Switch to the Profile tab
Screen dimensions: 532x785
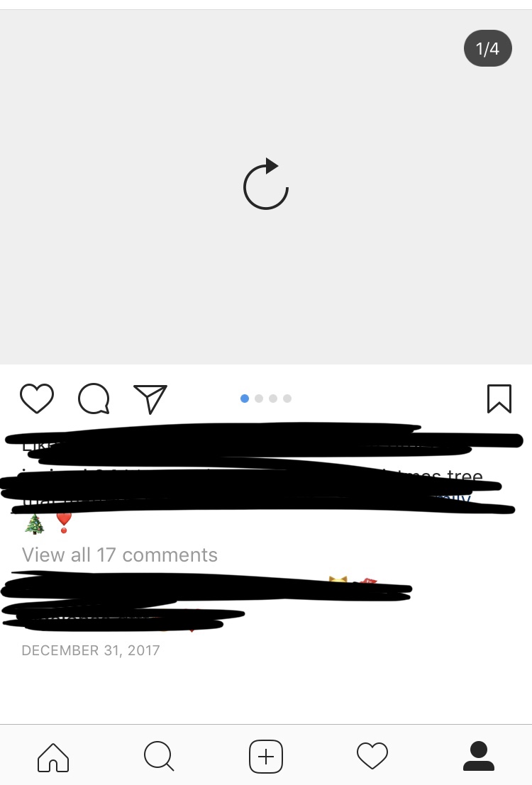point(479,756)
